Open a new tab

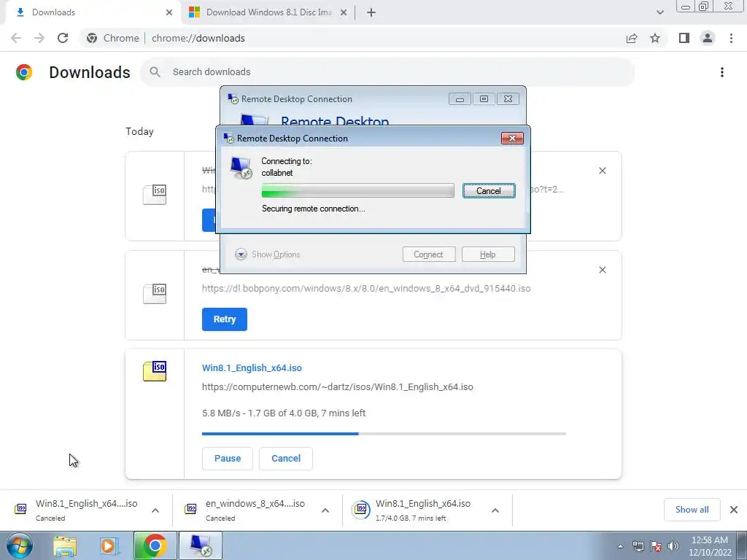[371, 12]
